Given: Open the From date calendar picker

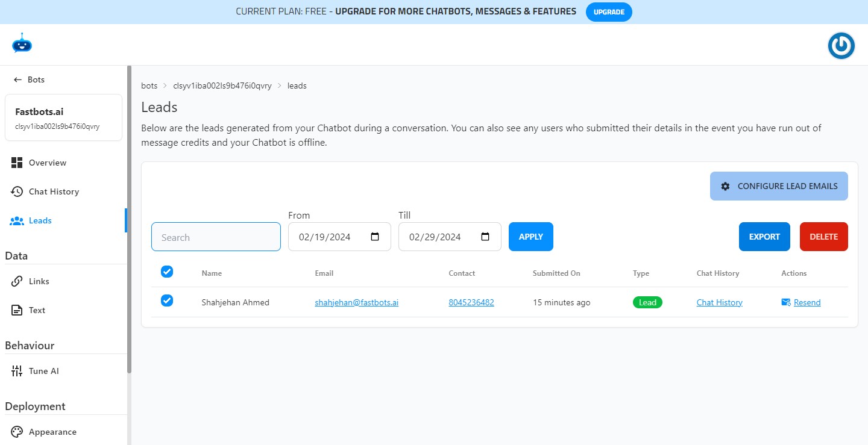Looking at the screenshot, I should coord(375,237).
